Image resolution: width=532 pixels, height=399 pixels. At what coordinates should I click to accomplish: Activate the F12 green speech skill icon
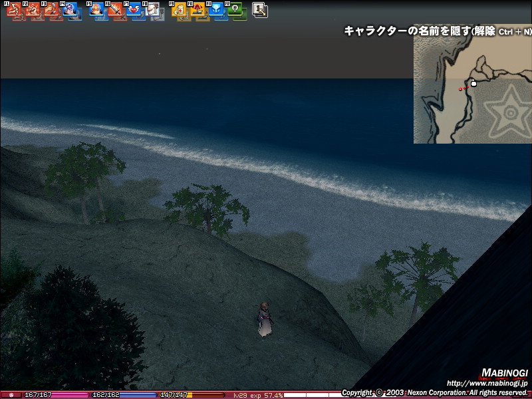pyautogui.click(x=235, y=9)
